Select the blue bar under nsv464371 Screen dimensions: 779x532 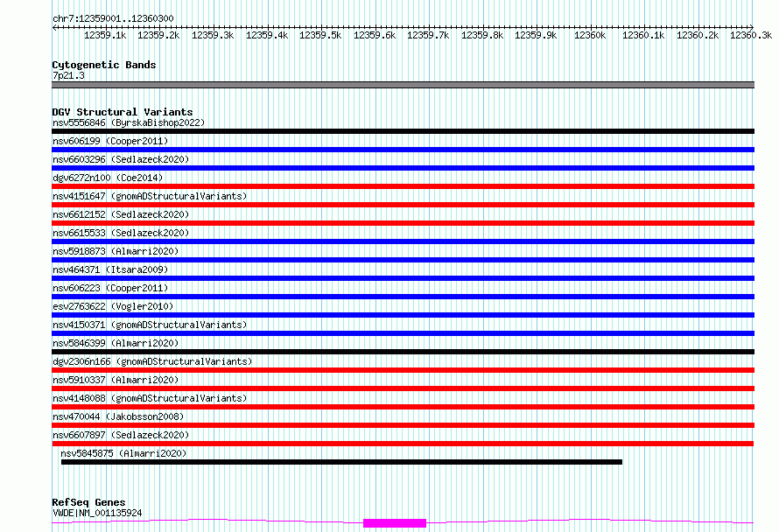point(403,278)
